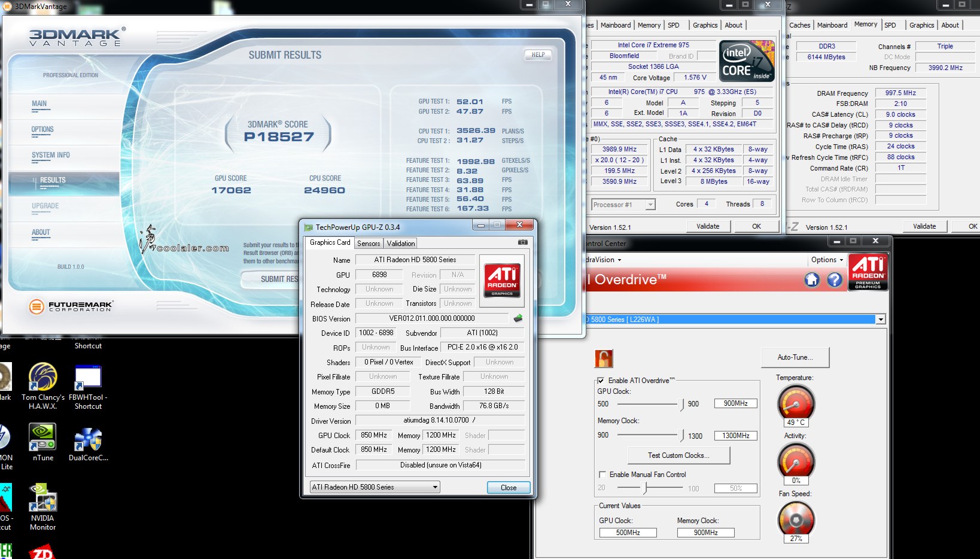This screenshot has width=980, height=559.
Task: Select the Graphics Card tab in GPU-Z
Action: click(x=330, y=242)
